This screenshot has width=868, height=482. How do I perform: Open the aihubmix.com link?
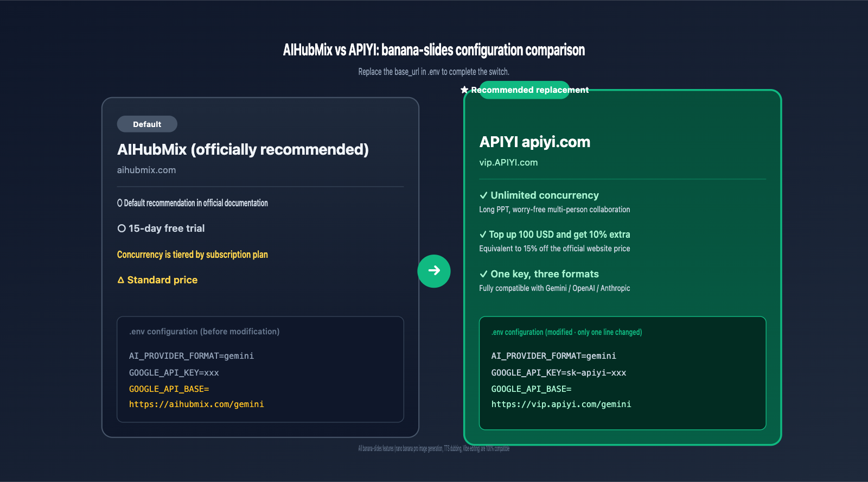146,170
